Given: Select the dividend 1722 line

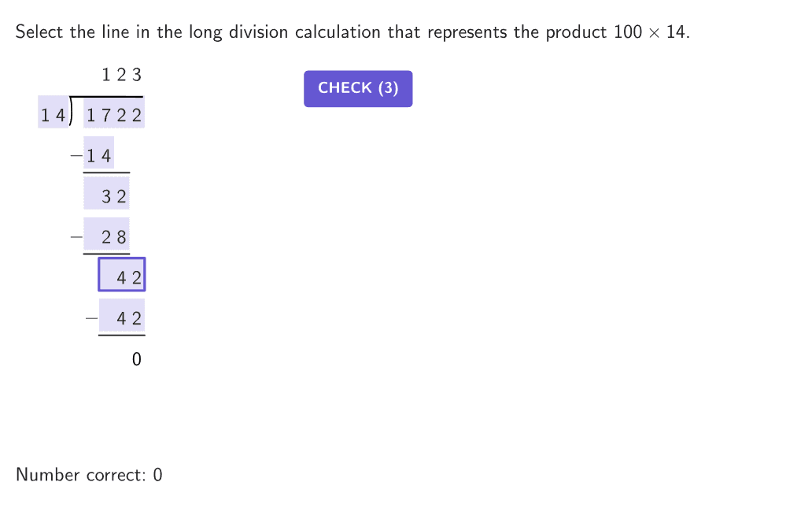Looking at the screenshot, I should coord(114,115).
